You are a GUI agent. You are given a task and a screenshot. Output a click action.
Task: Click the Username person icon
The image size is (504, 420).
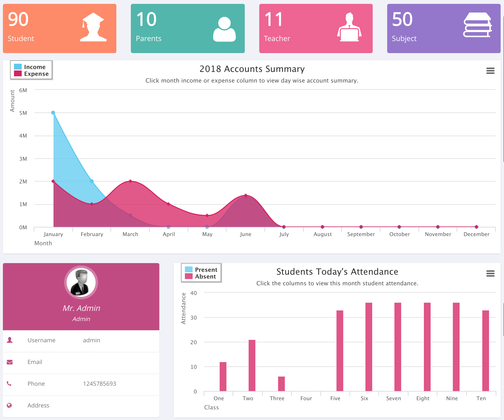coord(10,340)
